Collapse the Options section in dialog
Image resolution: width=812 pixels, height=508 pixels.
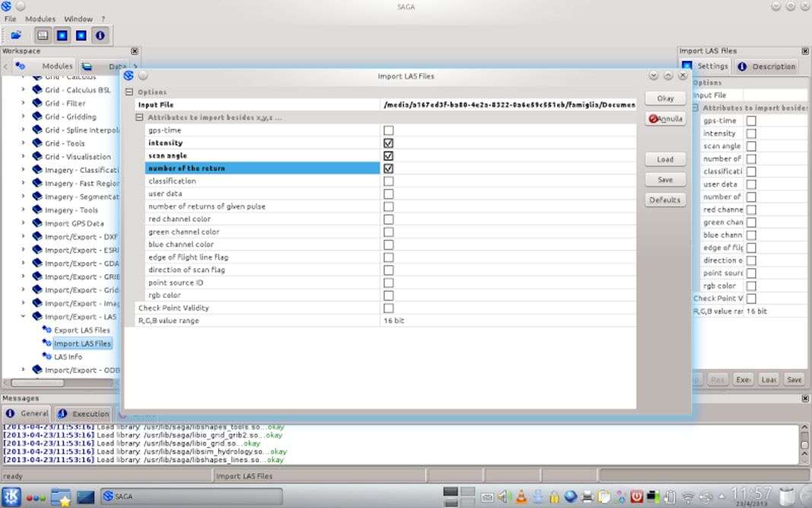pyautogui.click(x=129, y=92)
